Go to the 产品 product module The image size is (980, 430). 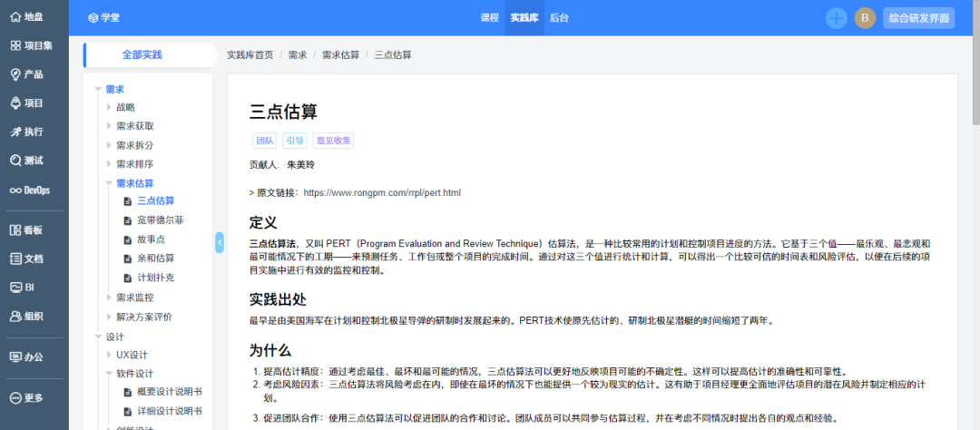[27, 74]
